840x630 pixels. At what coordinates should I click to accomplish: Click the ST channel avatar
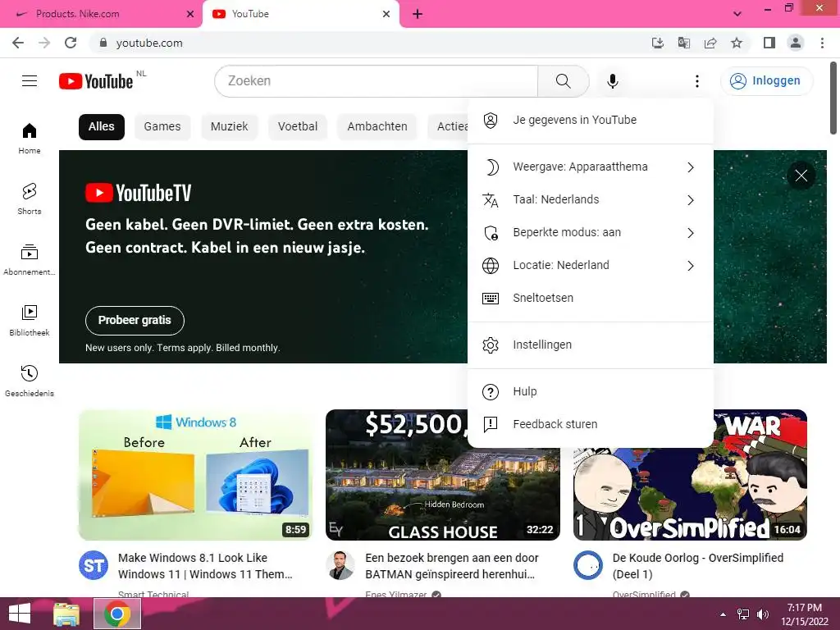click(x=94, y=565)
